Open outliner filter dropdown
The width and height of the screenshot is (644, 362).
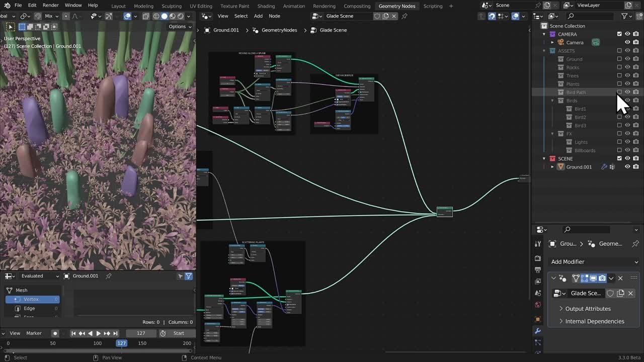point(627,16)
